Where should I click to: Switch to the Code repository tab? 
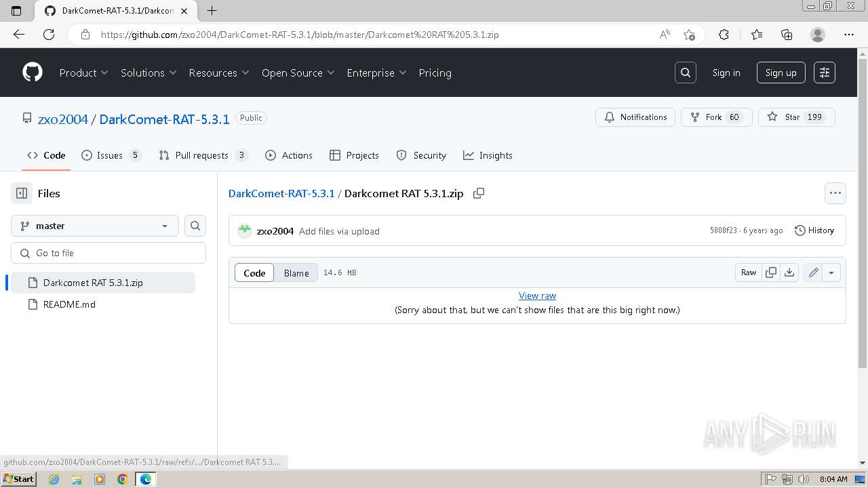(46, 155)
